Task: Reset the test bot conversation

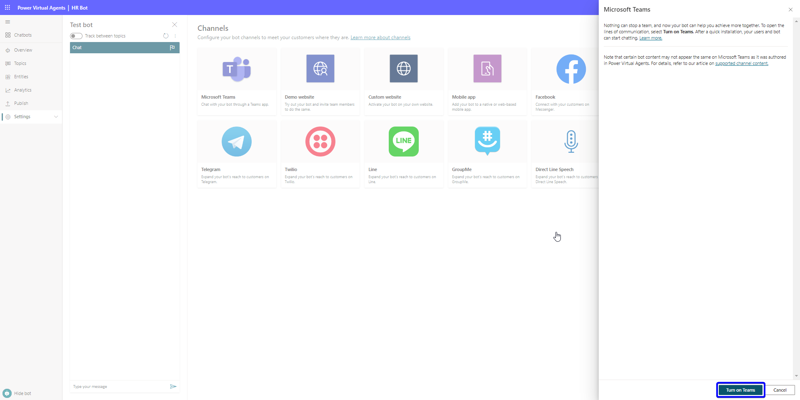Action: tap(166, 36)
